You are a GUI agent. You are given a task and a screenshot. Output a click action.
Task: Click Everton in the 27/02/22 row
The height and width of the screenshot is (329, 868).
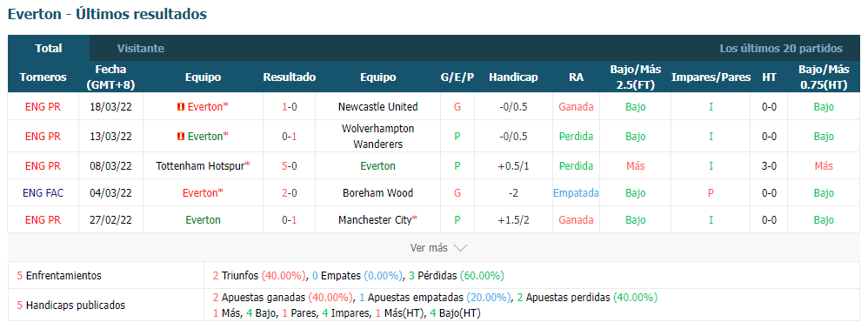[x=204, y=220]
